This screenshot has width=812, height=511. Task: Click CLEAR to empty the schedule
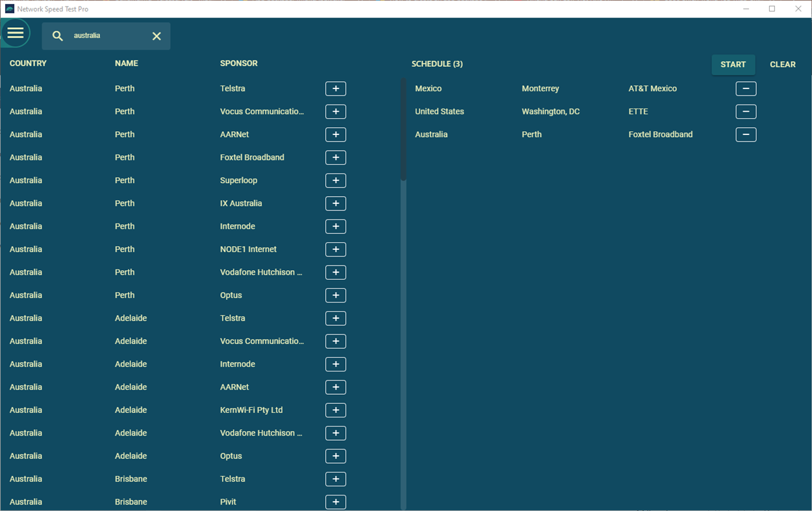pyautogui.click(x=782, y=64)
